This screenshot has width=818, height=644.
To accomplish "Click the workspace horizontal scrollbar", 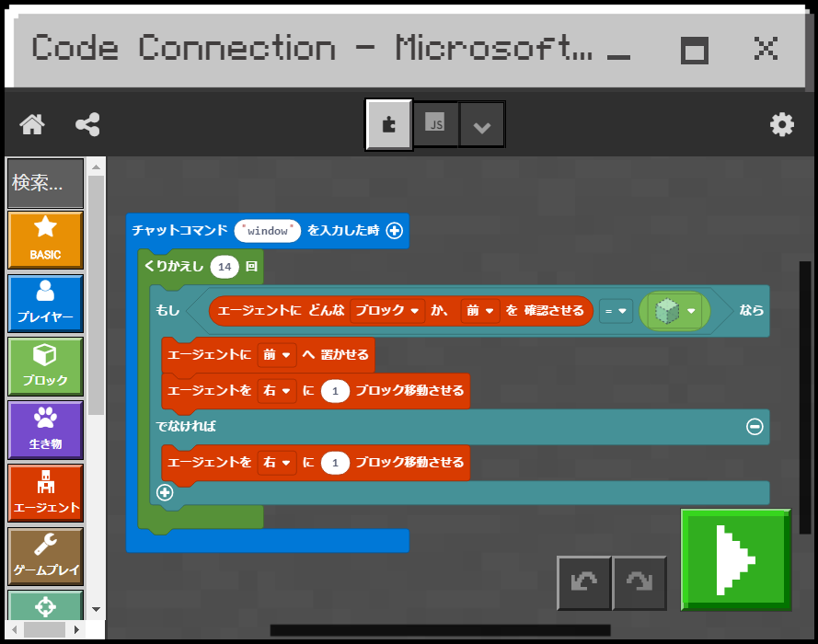I will coord(441,630).
